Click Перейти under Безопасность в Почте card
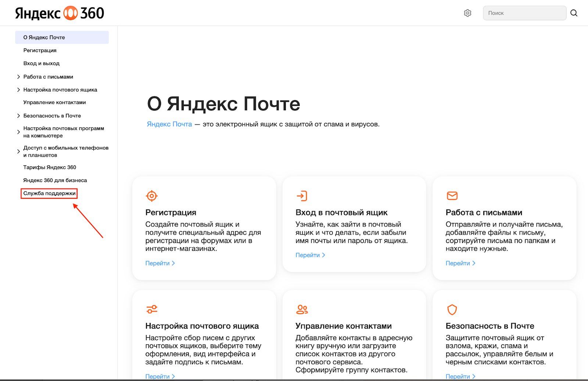This screenshot has width=588, height=381. click(x=460, y=377)
